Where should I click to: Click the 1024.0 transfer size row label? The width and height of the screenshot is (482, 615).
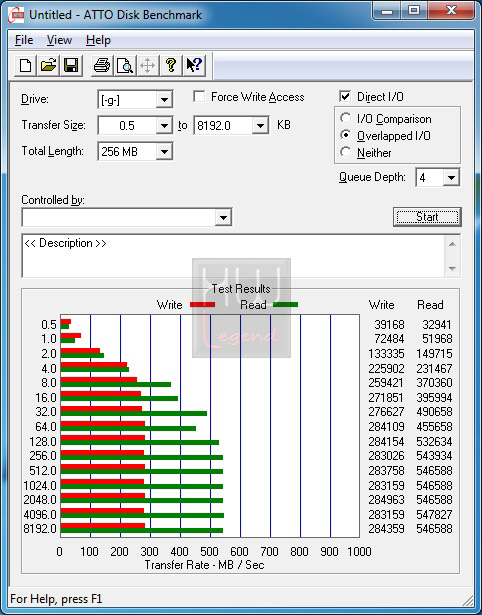coord(40,486)
